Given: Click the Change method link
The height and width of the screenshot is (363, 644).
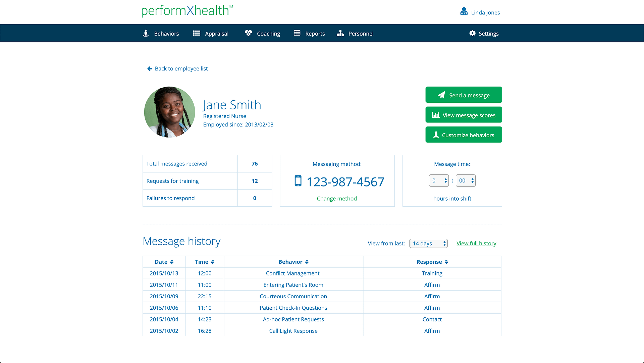Looking at the screenshot, I should pyautogui.click(x=337, y=199).
